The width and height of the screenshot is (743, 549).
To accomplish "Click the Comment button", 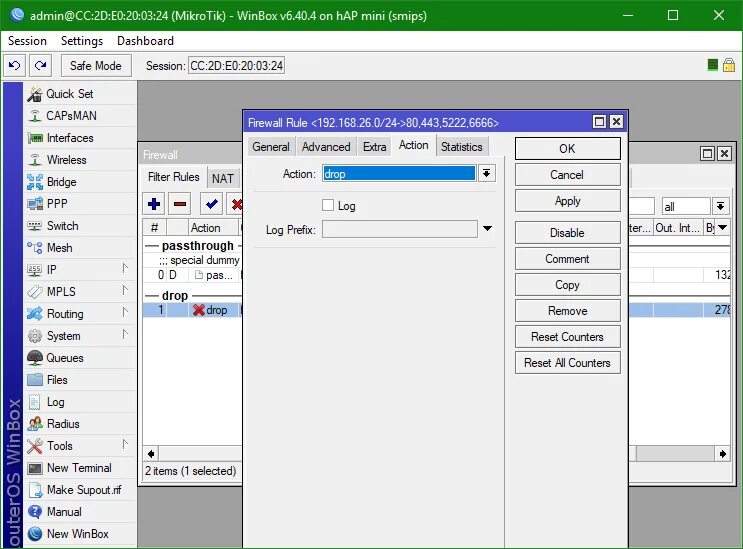I will pyautogui.click(x=568, y=259).
